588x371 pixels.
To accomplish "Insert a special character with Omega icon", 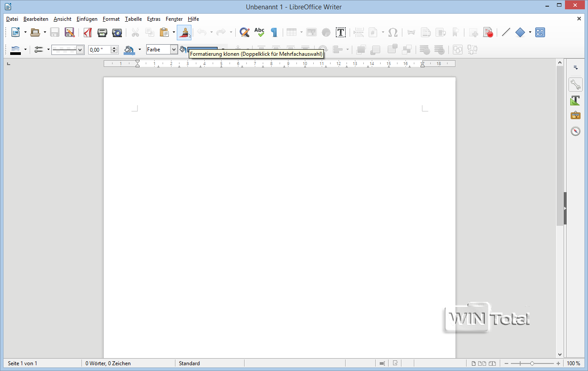I will pyautogui.click(x=393, y=32).
